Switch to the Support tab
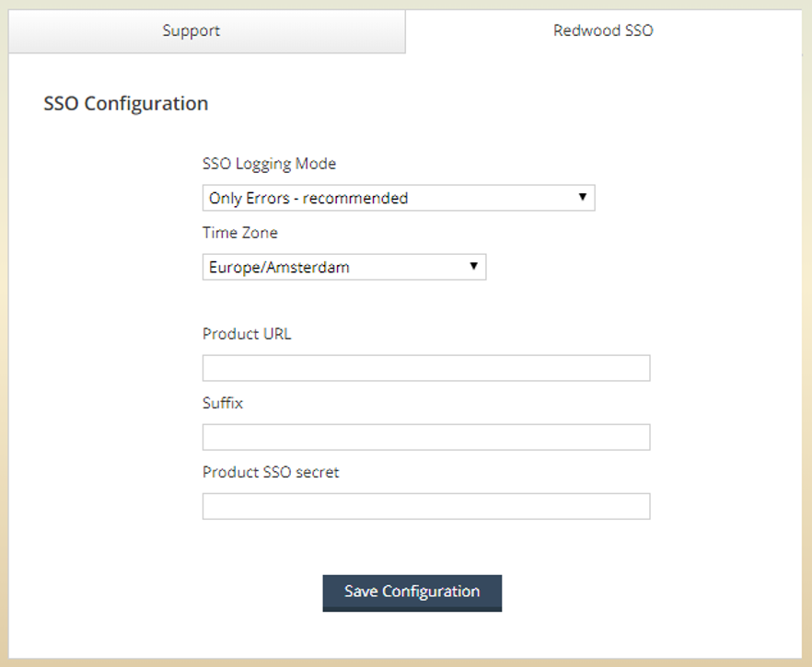The height and width of the screenshot is (667, 812). tap(206, 31)
